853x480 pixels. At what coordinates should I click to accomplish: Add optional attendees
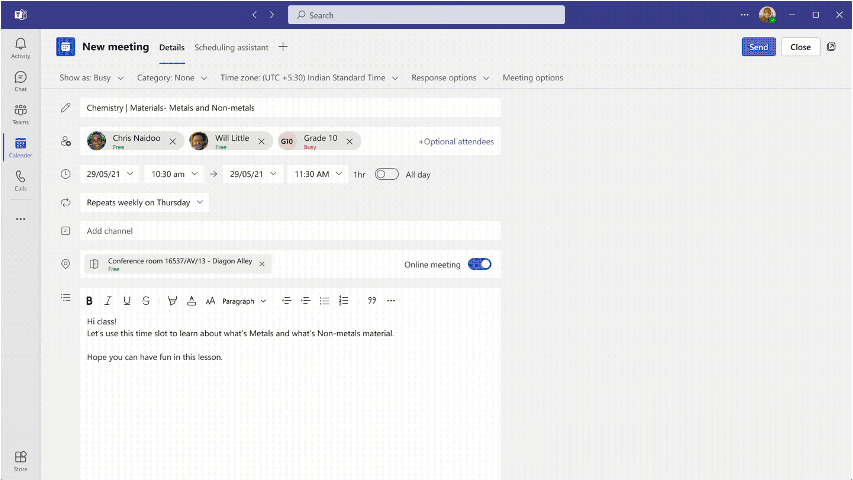[x=456, y=141]
